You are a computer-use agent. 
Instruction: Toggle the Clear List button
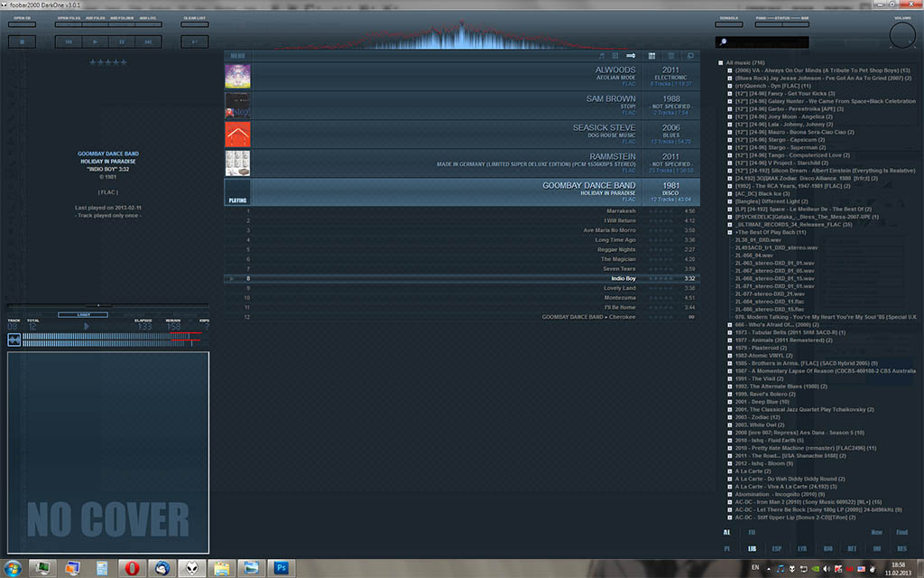(x=194, y=24)
